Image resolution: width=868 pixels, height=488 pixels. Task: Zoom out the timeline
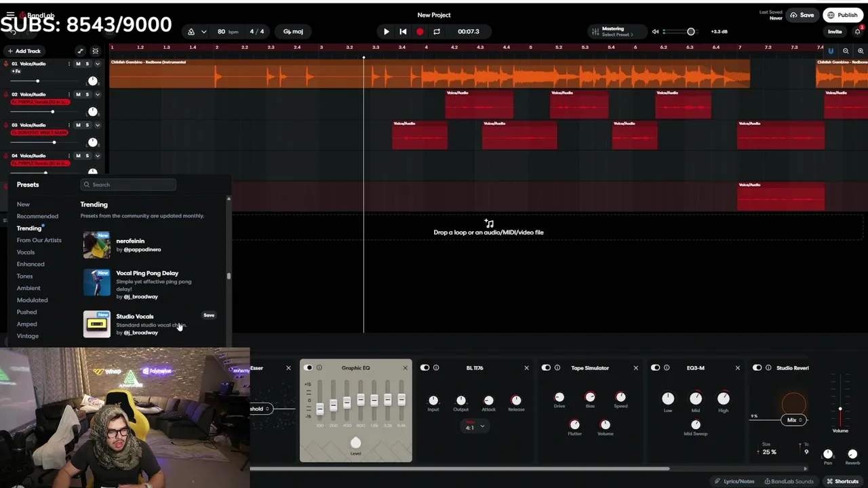point(846,51)
